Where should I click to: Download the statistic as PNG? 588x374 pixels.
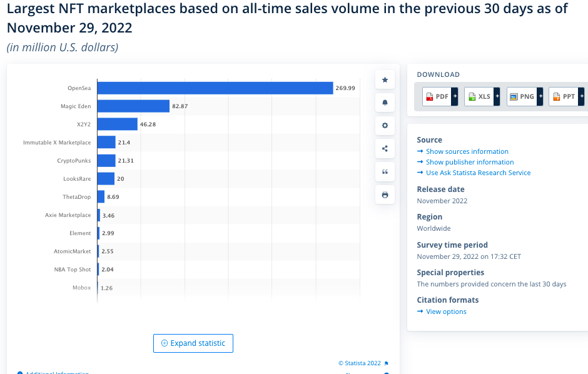click(x=522, y=97)
